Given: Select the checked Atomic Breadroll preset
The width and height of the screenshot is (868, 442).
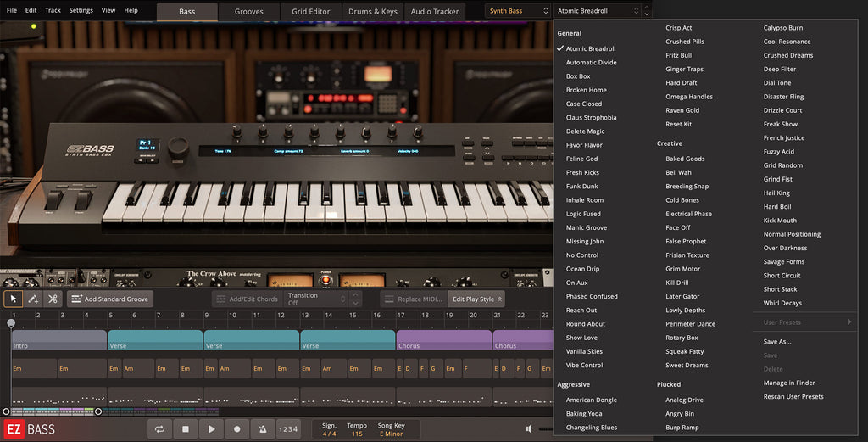Looking at the screenshot, I should pyautogui.click(x=591, y=48).
